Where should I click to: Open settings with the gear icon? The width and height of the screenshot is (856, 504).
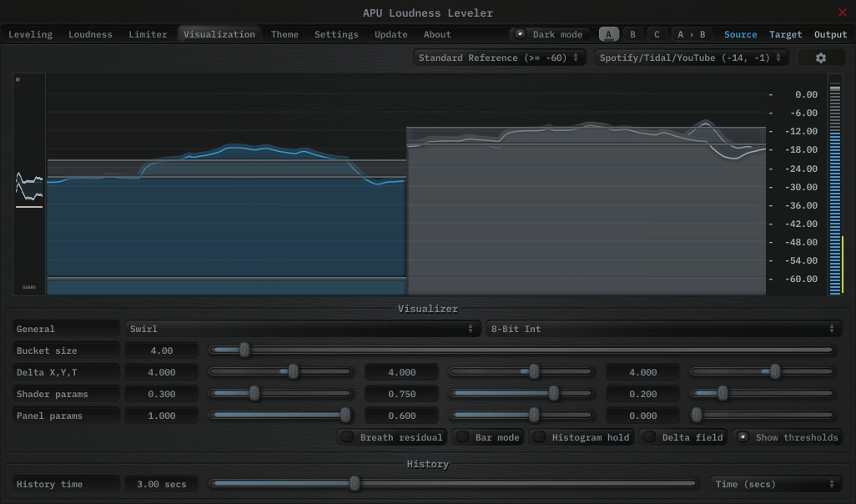pos(820,58)
